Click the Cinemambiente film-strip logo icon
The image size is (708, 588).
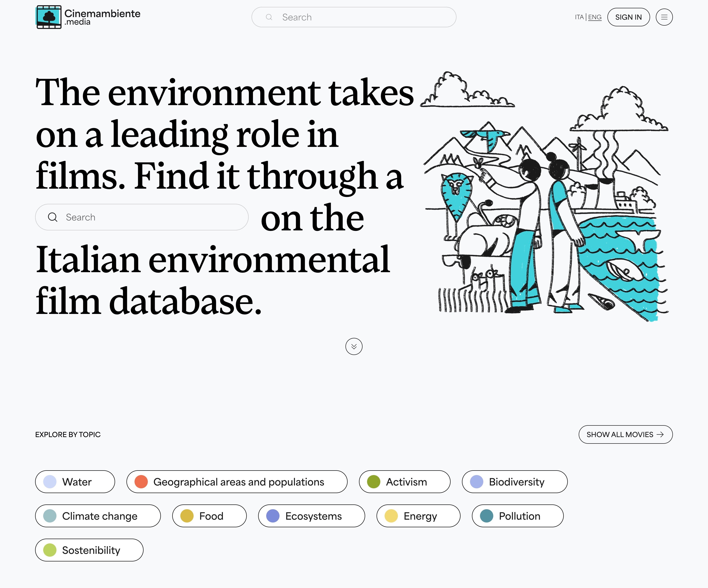[x=49, y=17]
